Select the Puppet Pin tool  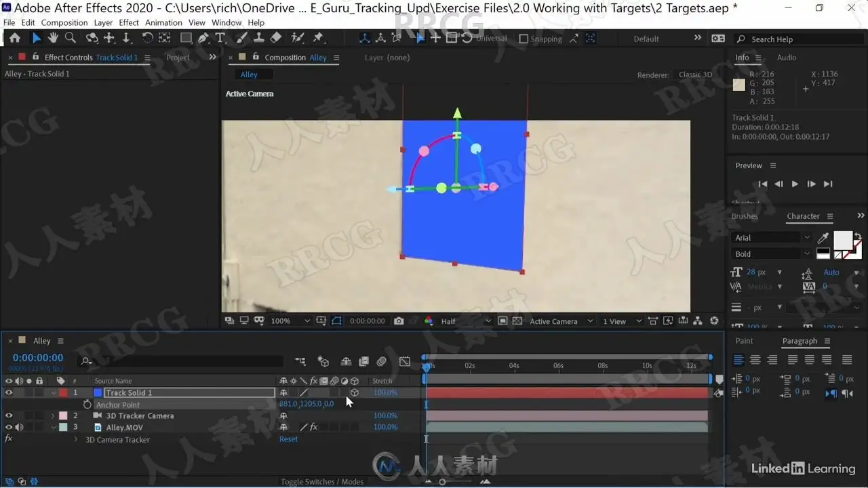(x=318, y=39)
